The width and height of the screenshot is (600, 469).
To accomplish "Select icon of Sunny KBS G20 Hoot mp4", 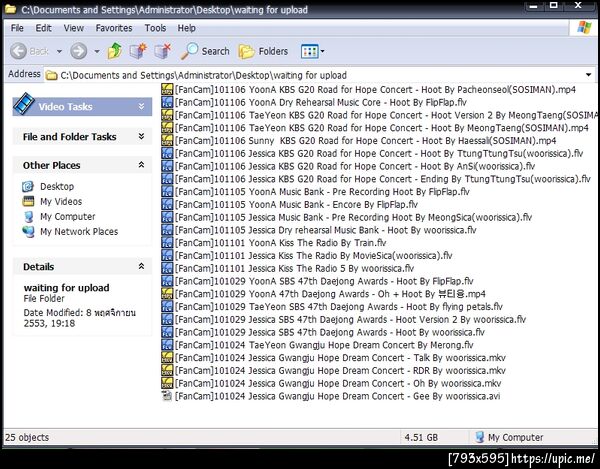I will (167, 140).
